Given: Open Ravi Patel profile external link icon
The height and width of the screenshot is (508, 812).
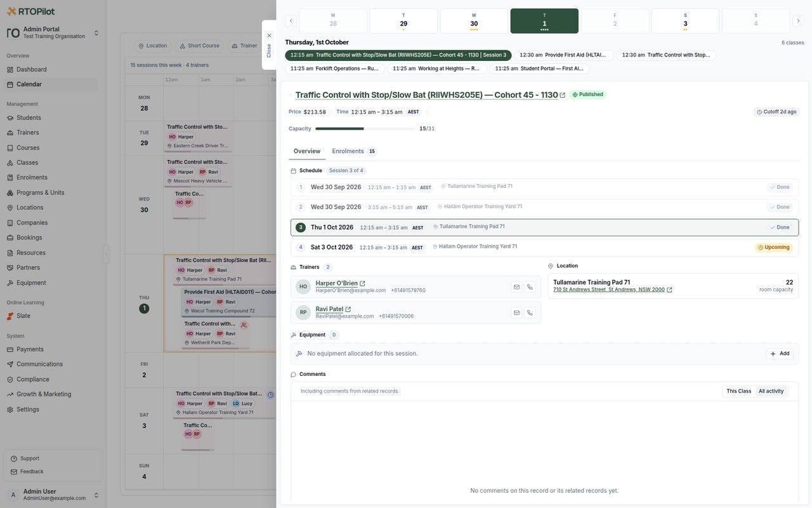Looking at the screenshot, I should pyautogui.click(x=348, y=309).
